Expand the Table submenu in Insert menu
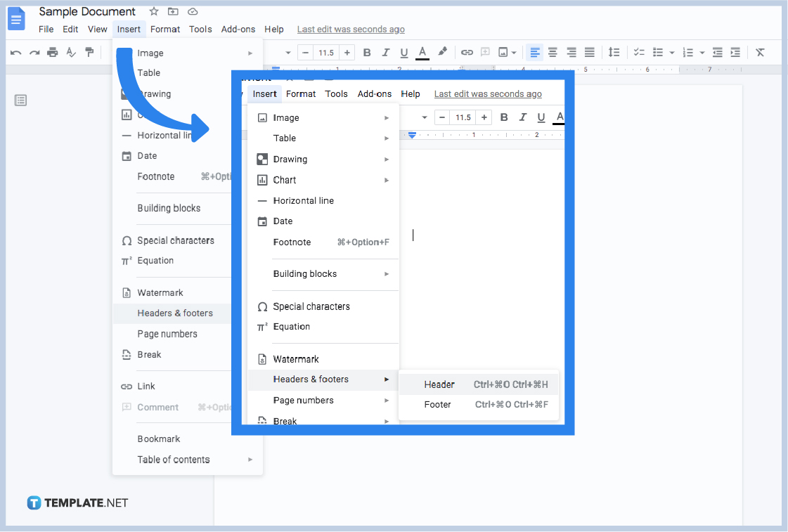 pyautogui.click(x=285, y=138)
